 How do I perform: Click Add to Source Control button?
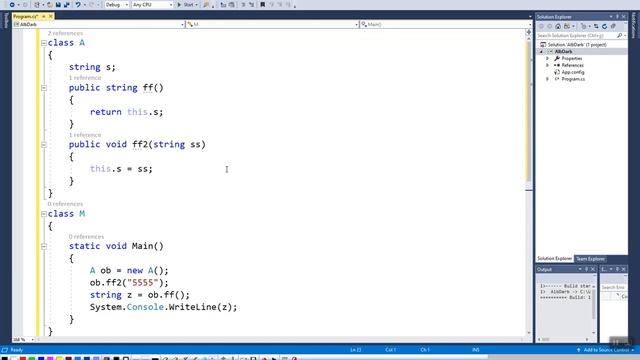pos(605,350)
